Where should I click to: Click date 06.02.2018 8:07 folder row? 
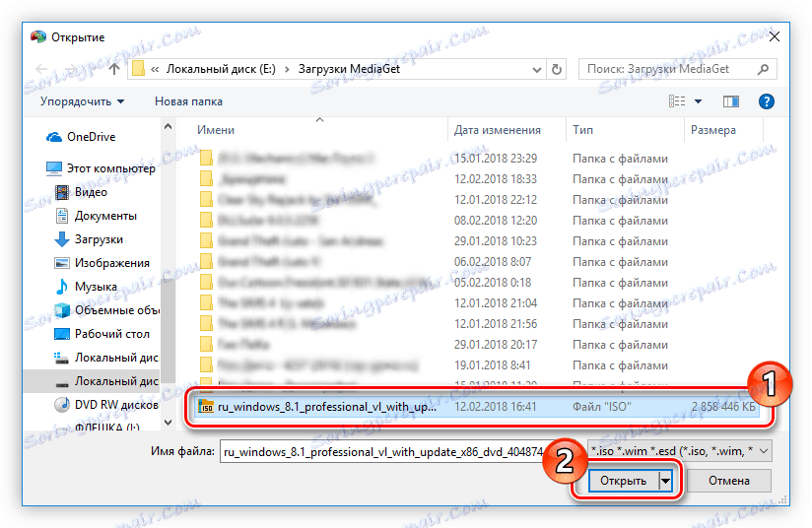point(477,262)
